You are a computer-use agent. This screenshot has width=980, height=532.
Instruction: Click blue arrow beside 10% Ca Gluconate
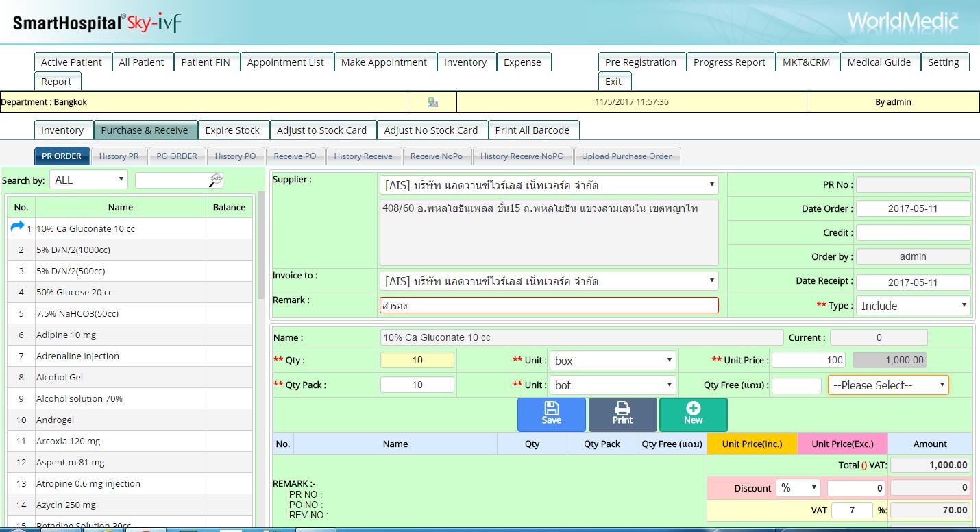pyautogui.click(x=18, y=227)
